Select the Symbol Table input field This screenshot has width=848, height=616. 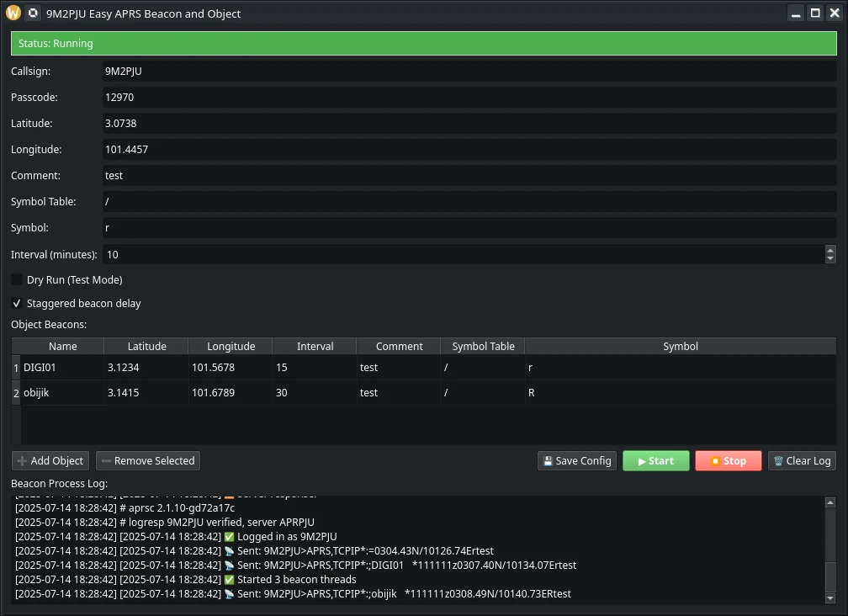(469, 201)
